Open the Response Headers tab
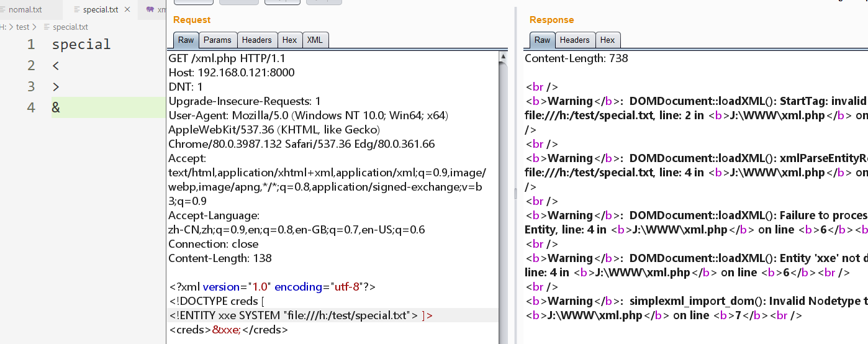The image size is (868, 344). tap(575, 40)
